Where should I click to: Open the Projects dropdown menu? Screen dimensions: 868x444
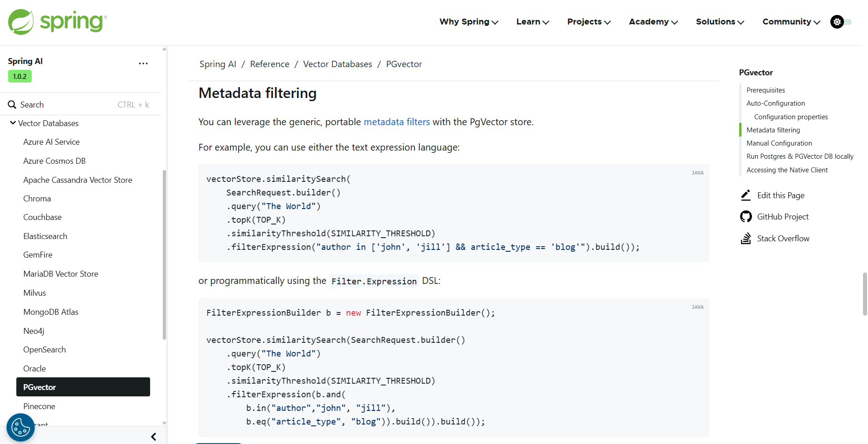click(x=589, y=22)
